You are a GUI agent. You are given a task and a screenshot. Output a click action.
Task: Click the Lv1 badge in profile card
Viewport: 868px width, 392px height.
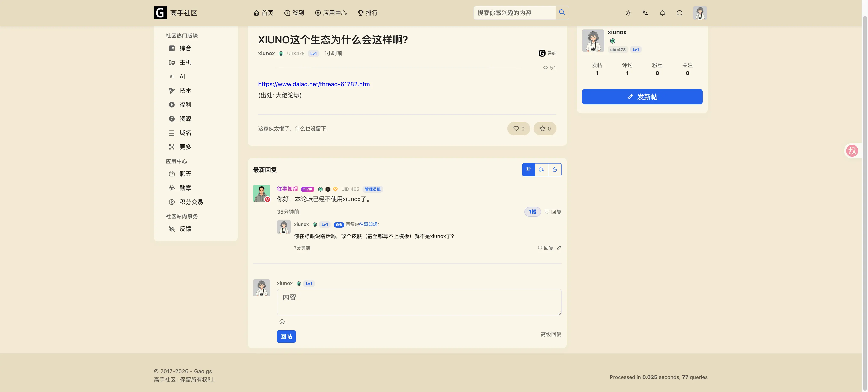(x=636, y=50)
